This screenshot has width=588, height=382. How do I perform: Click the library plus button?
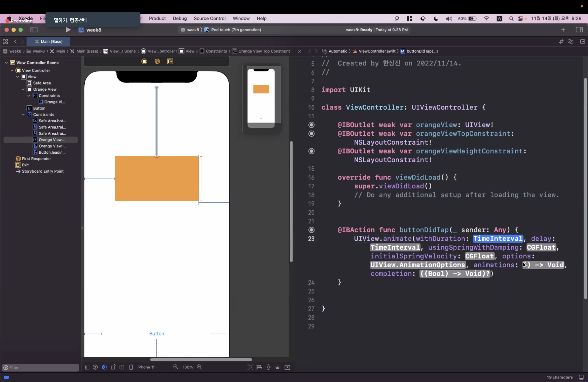click(563, 30)
